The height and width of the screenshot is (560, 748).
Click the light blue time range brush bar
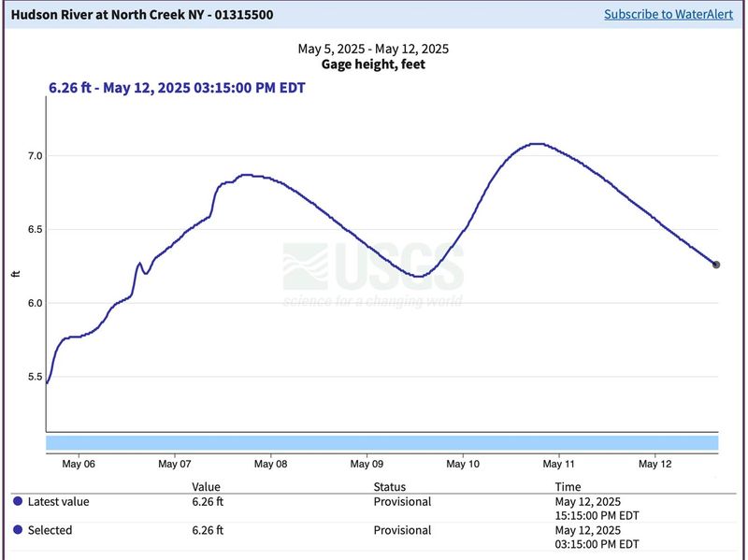(x=382, y=442)
